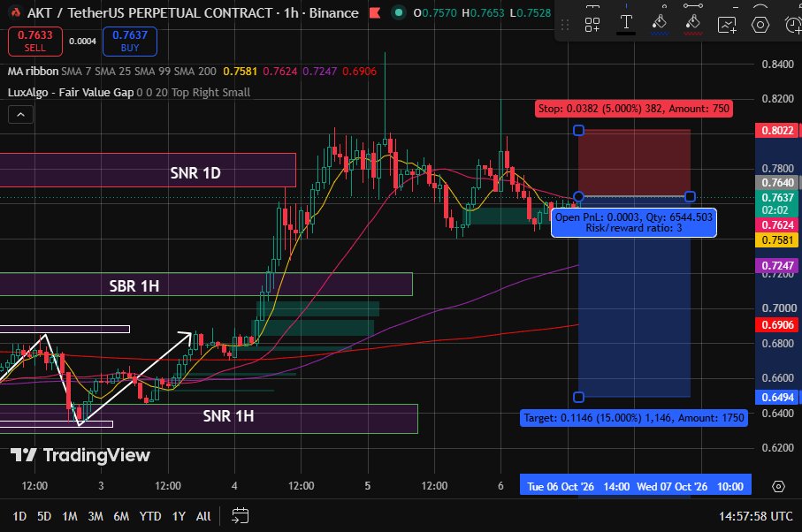Click the red 0.6906 value in MA legend

(x=359, y=71)
